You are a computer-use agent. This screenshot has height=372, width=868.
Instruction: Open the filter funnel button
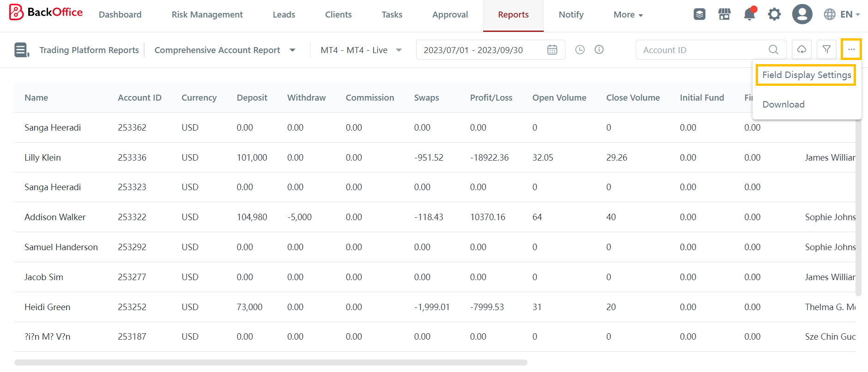826,50
